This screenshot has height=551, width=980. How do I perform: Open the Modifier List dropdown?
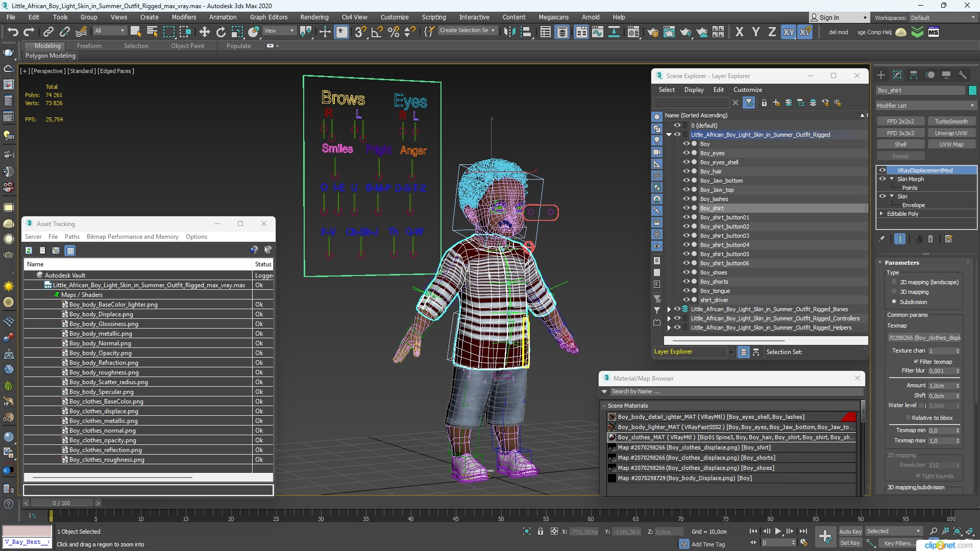click(925, 106)
